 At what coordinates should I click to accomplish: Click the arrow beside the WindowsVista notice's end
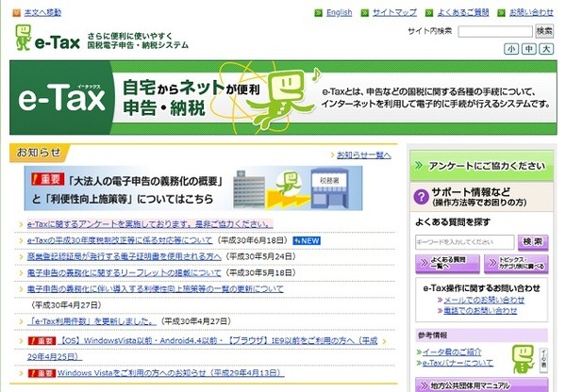click(385, 341)
